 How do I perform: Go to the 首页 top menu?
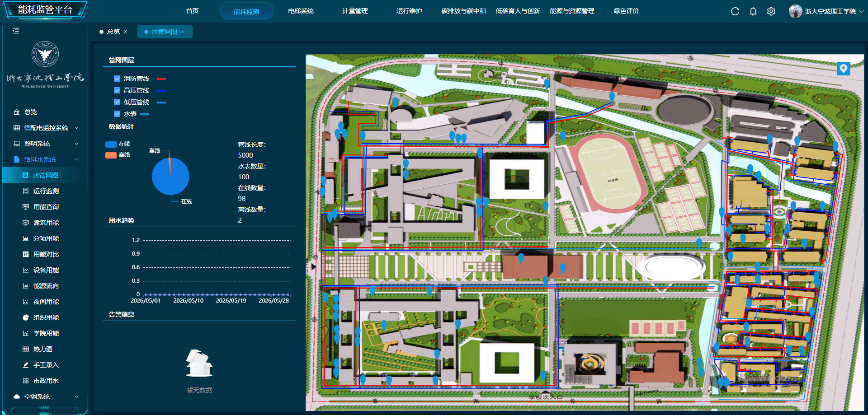click(192, 11)
